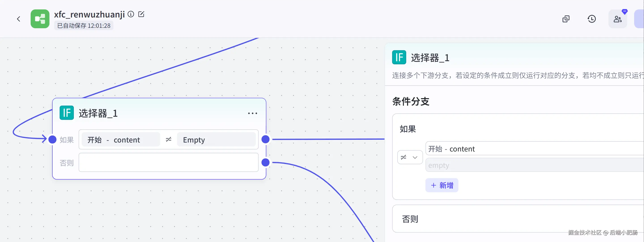Open the version history clock icon
This screenshot has height=242, width=644.
[x=591, y=19]
